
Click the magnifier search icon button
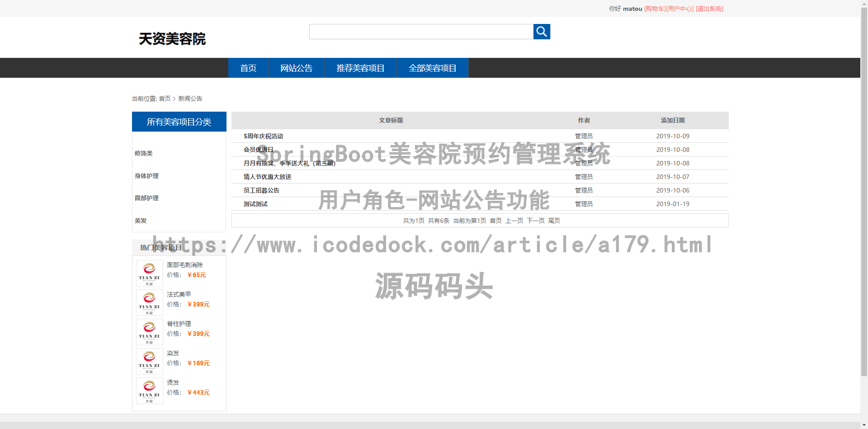click(542, 32)
